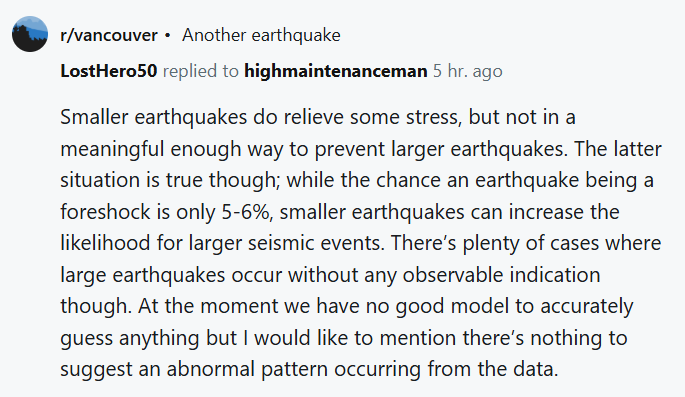Click the '5 hr. ago' timestamp
The width and height of the screenshot is (685, 397).
coord(467,71)
